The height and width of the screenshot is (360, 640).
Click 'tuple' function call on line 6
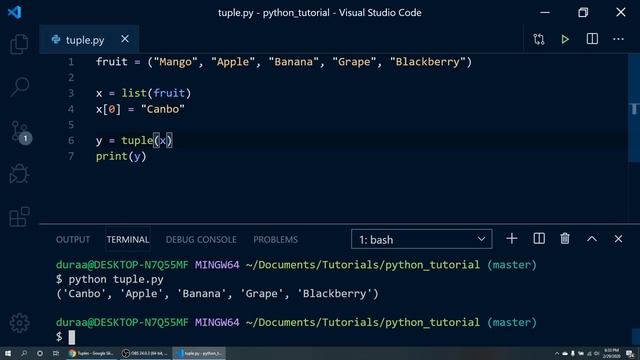pos(137,140)
